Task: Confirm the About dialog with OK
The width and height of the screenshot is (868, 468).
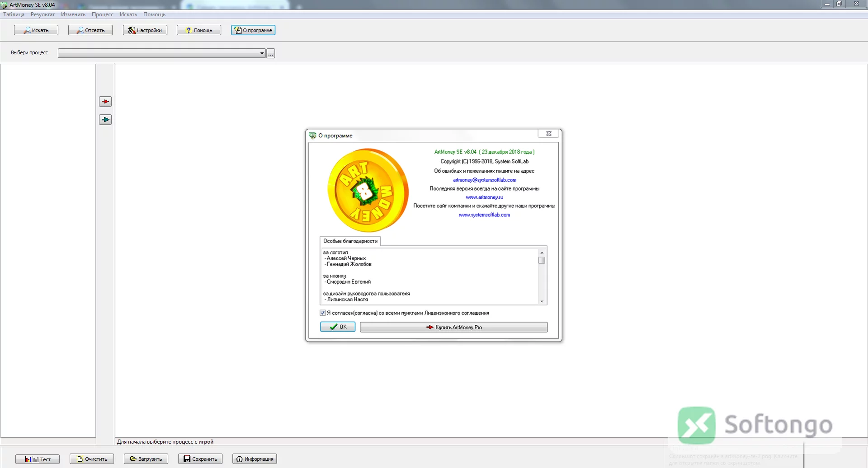Action: click(x=338, y=327)
